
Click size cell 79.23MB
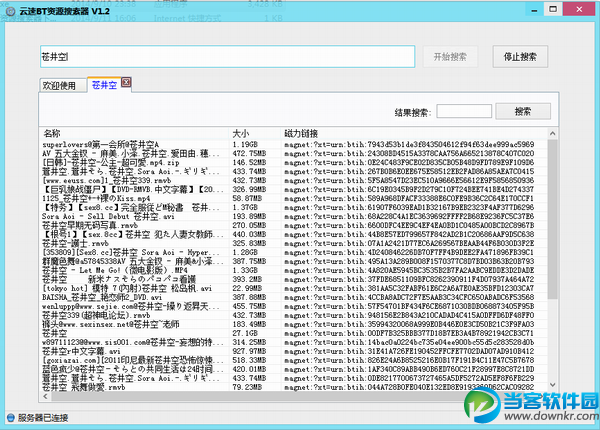click(x=247, y=387)
